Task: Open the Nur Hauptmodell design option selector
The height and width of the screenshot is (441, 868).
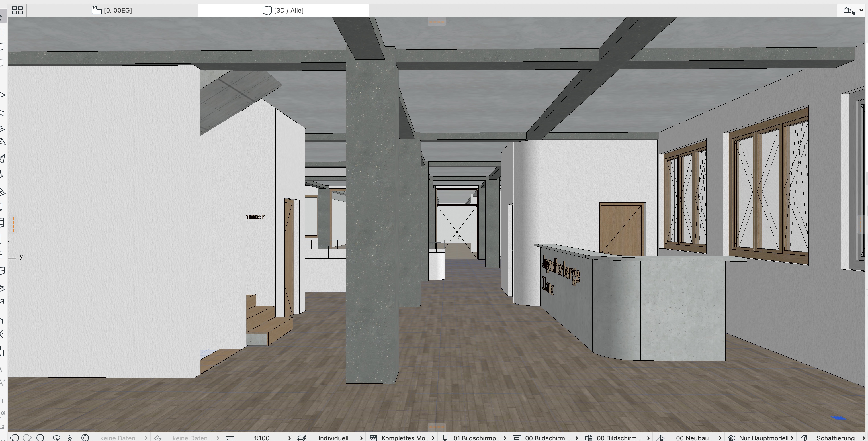Action: [x=763, y=438]
